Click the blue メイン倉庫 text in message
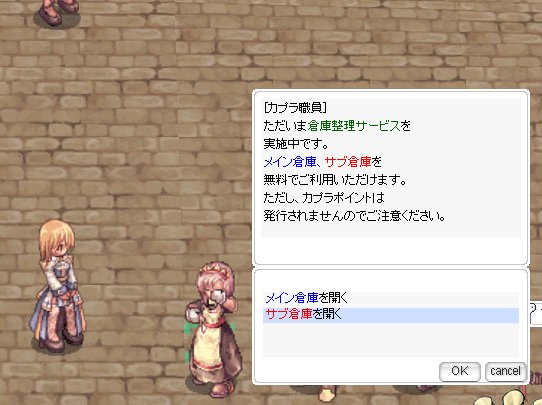The height and width of the screenshot is (405, 542). pos(290,162)
